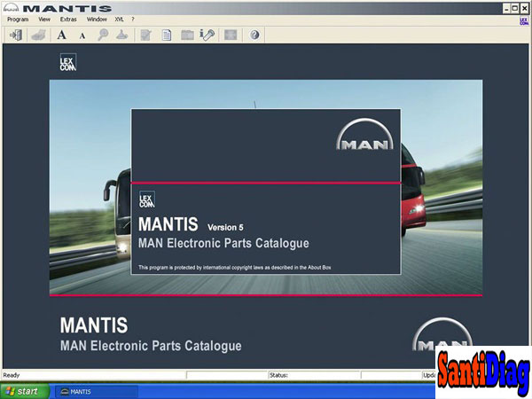Viewport: 532px width, 399px height.
Task: Click the exit door toolbar icon
Action: coord(16,35)
